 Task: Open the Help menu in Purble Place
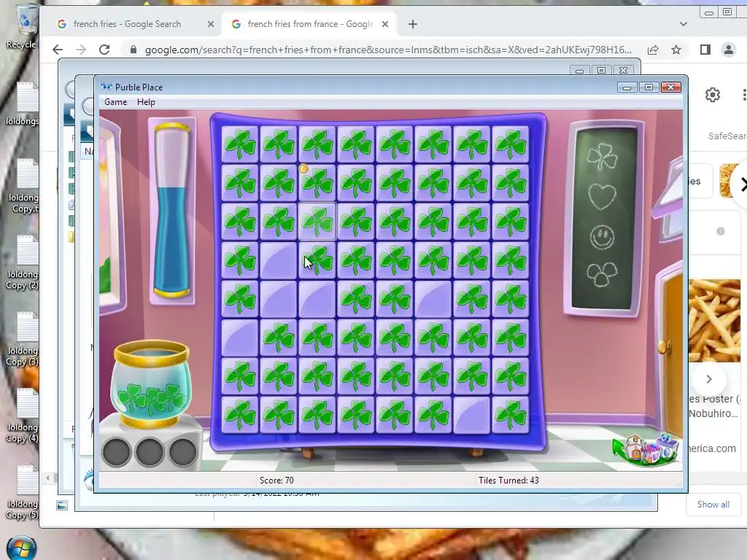146,102
